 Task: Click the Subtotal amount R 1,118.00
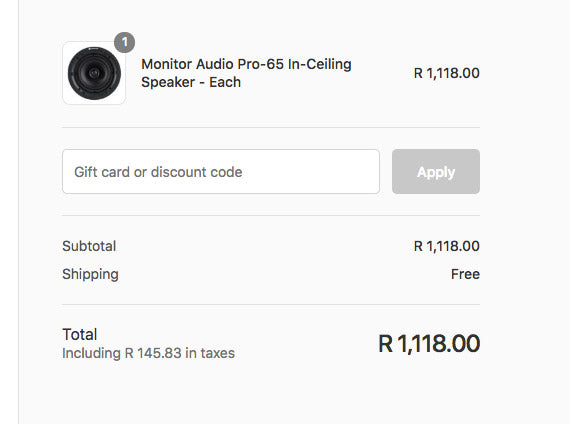point(446,246)
